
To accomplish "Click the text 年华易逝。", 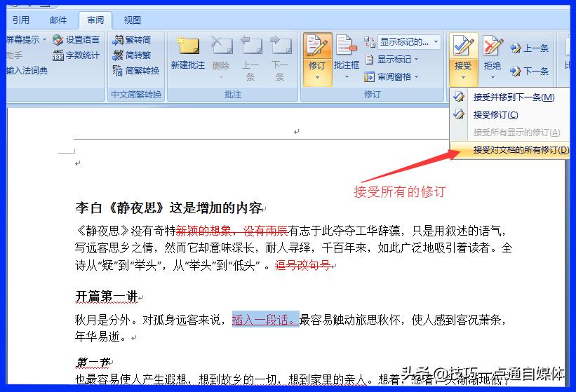I will point(101,337).
